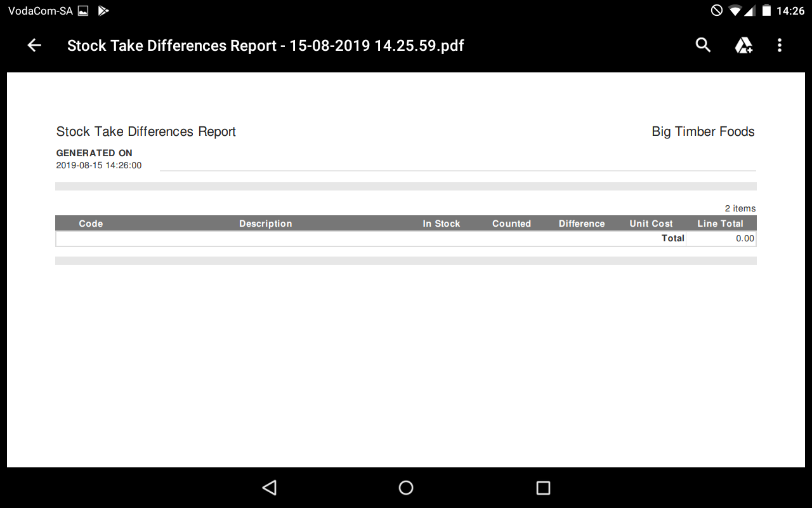Tap the battery status icon

click(766, 11)
